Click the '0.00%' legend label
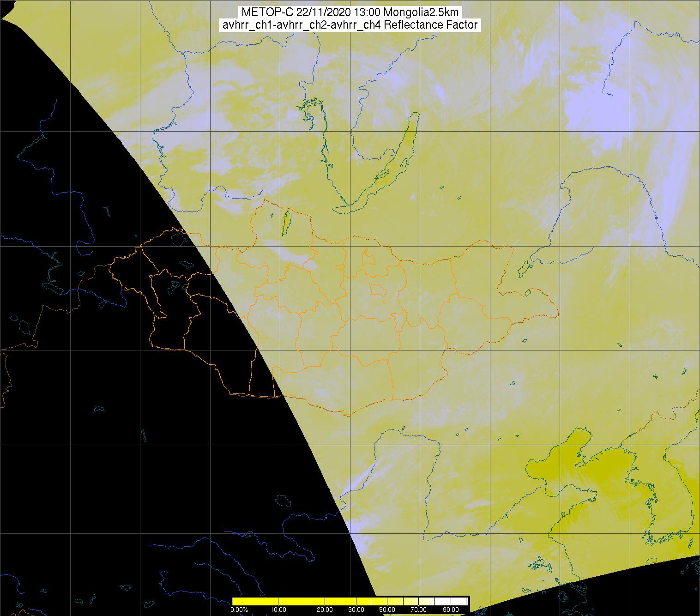 [x=239, y=610]
